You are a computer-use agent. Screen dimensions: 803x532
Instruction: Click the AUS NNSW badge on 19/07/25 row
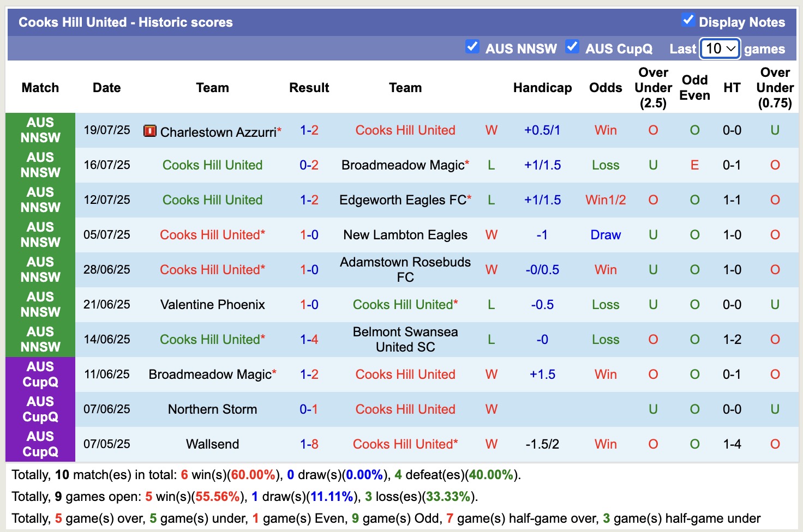click(x=40, y=130)
